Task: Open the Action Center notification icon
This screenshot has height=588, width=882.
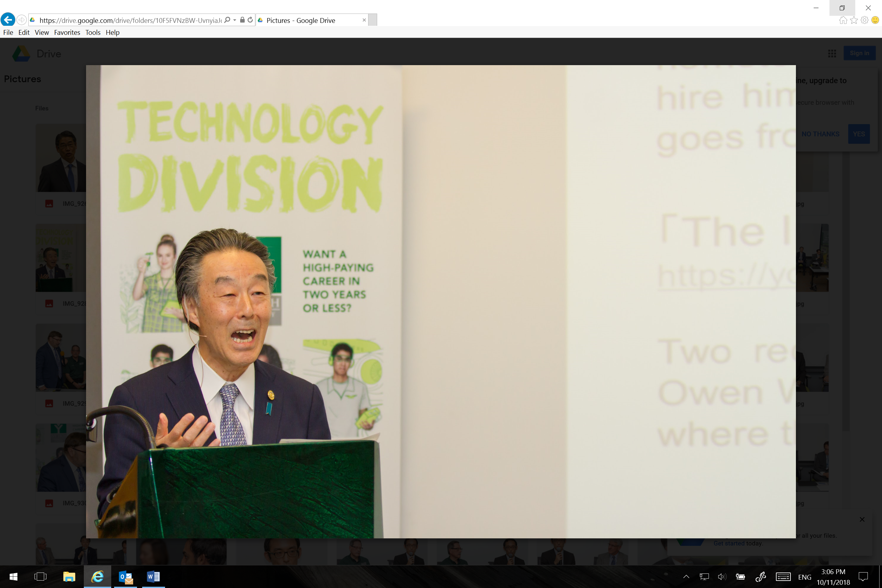Action: click(863, 577)
